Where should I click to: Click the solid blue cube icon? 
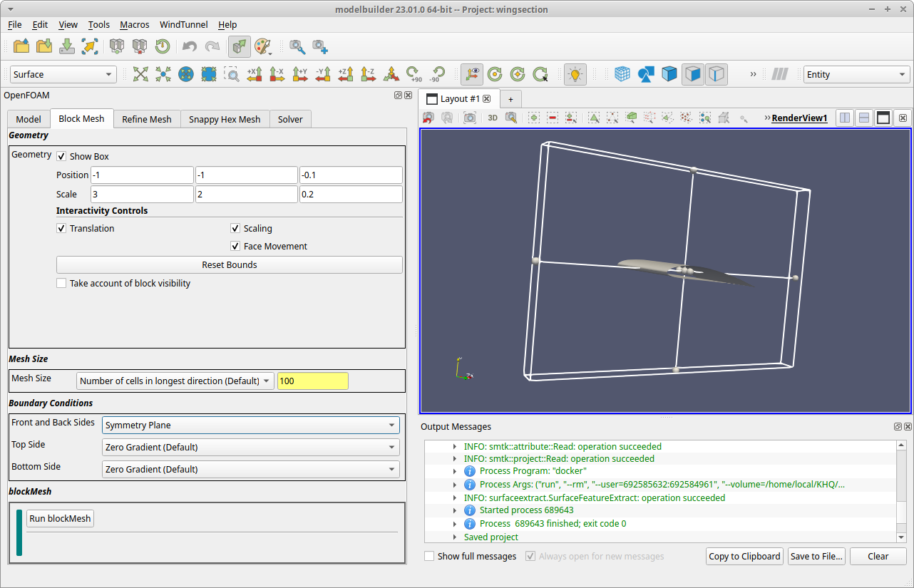(669, 74)
